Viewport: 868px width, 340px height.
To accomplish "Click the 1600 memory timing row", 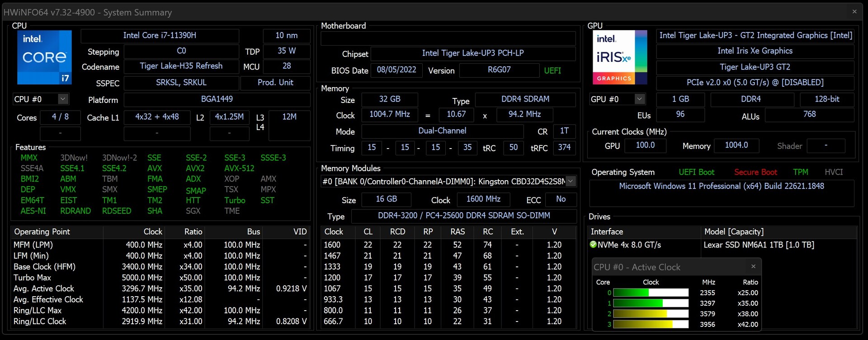I will pyautogui.click(x=448, y=245).
